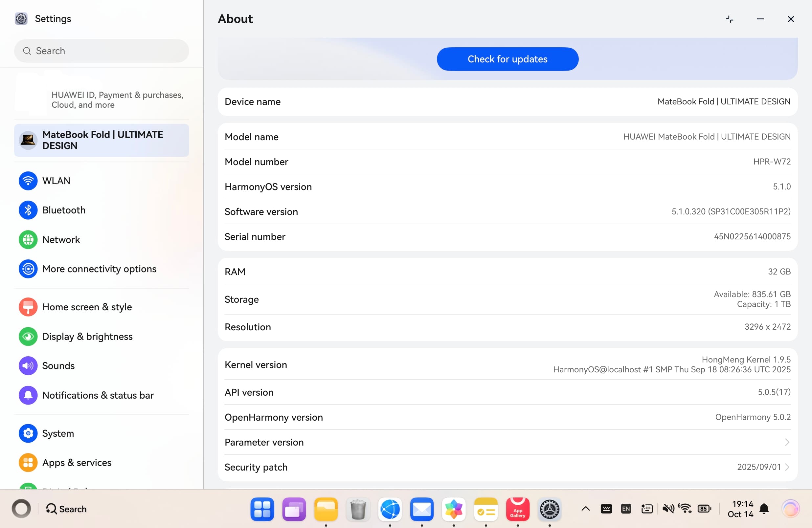Open the Sounds settings icon
Screen dimensions: 812x528
coord(28,366)
